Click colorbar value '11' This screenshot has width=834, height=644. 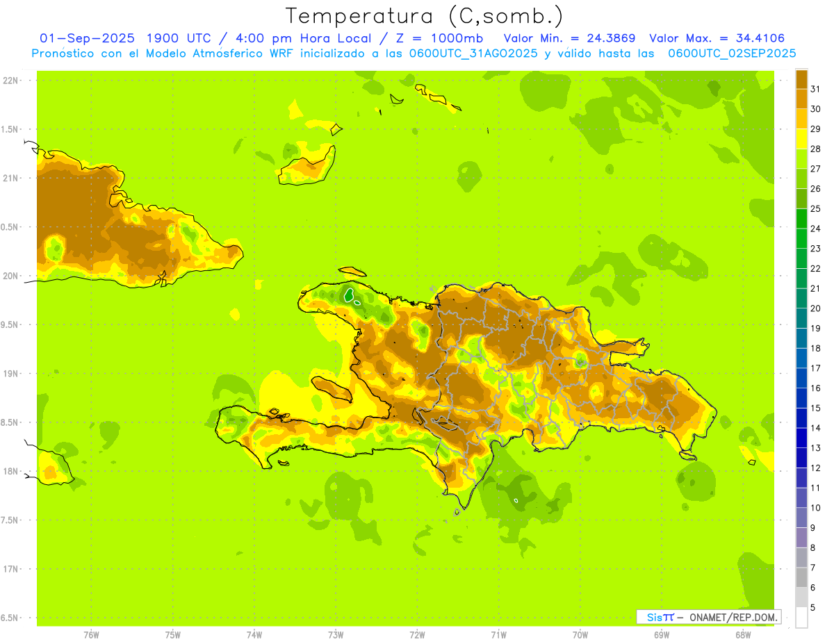point(815,488)
